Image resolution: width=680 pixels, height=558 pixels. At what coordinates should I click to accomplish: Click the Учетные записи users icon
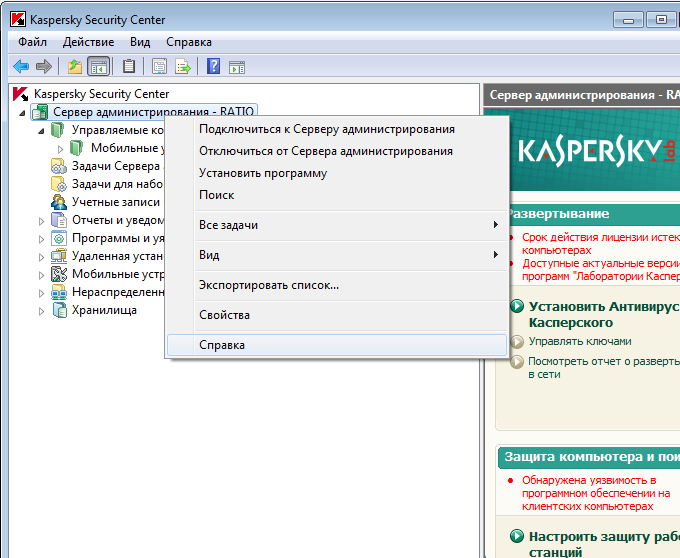(x=58, y=202)
